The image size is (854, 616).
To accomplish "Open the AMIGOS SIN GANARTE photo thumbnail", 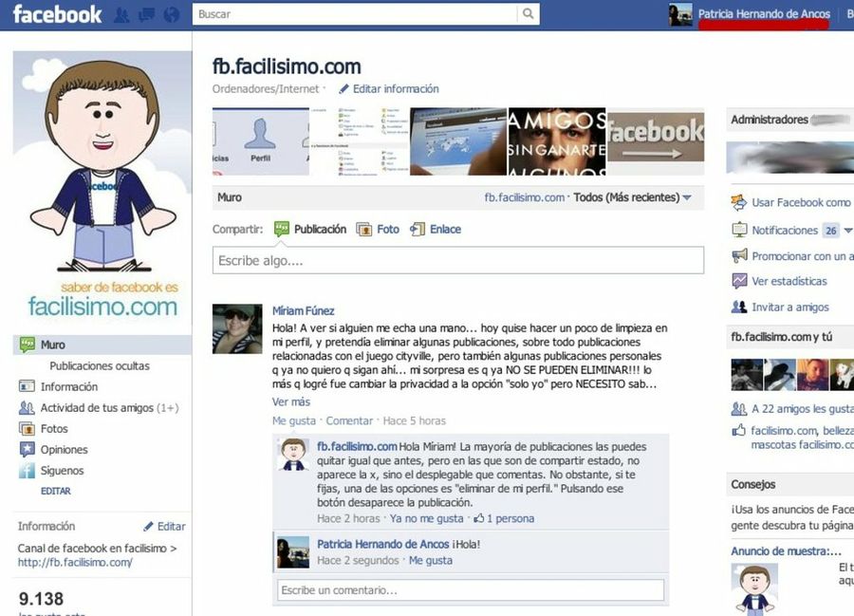I will point(557,141).
